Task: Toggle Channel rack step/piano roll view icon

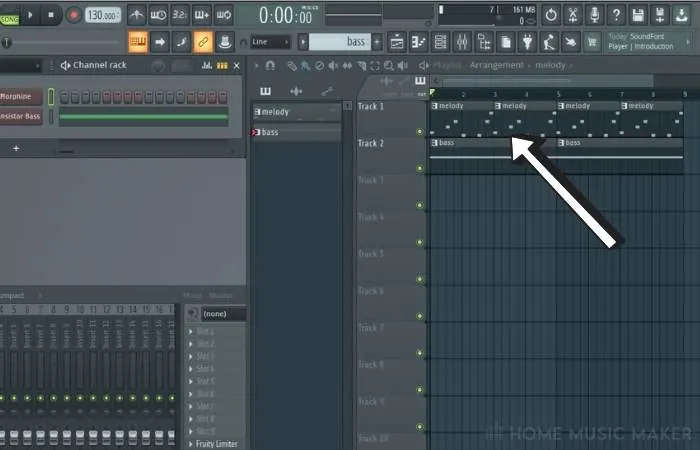Action: [x=222, y=66]
